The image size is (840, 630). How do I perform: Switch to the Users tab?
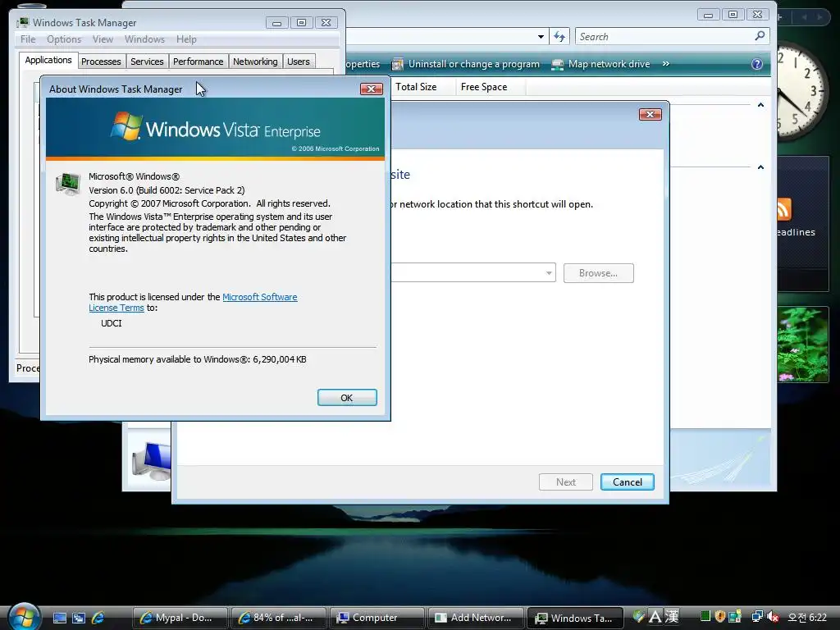(299, 62)
